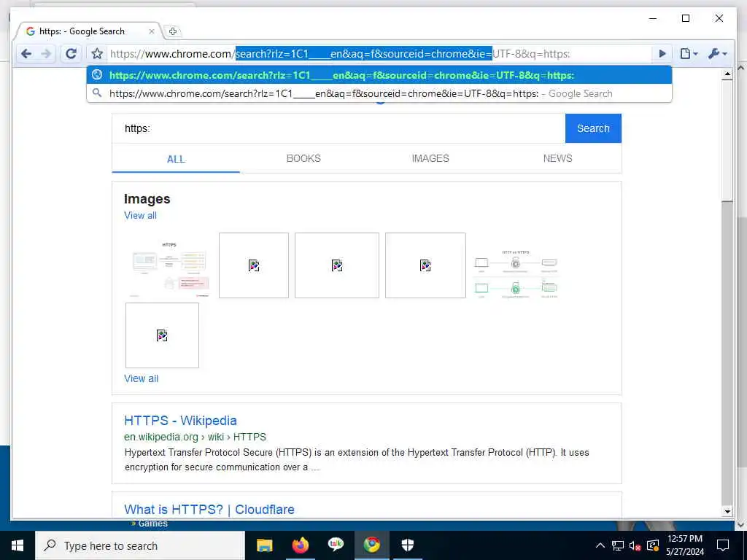Viewport: 747px width, 560px height.
Task: Click the en.wikipedia.org breadcrumb URL
Action: point(196,437)
